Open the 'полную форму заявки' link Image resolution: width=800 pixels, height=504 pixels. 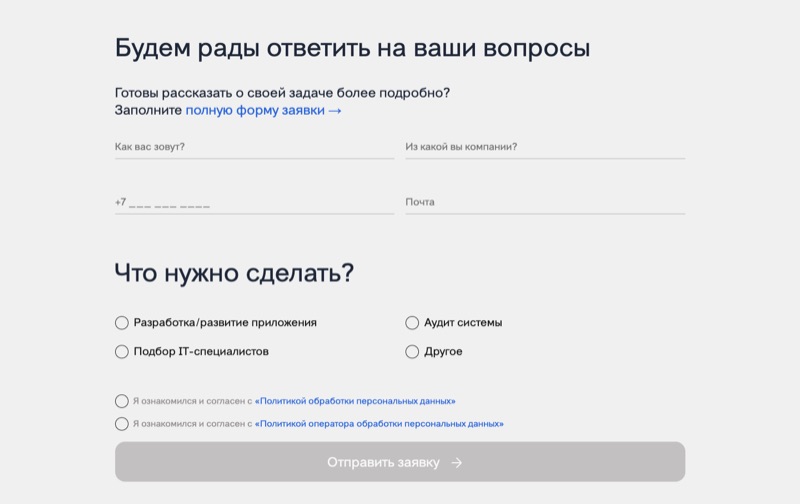[x=255, y=110]
